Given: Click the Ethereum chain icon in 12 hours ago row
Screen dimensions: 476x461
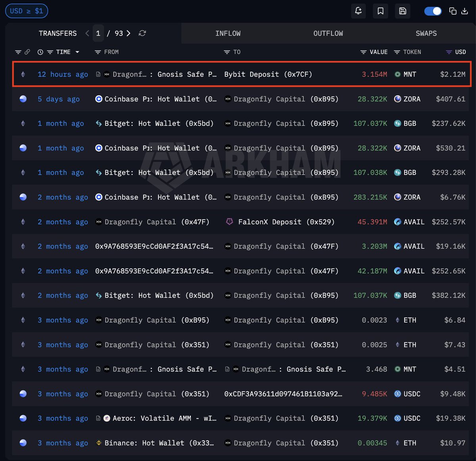Looking at the screenshot, I should (x=23, y=74).
